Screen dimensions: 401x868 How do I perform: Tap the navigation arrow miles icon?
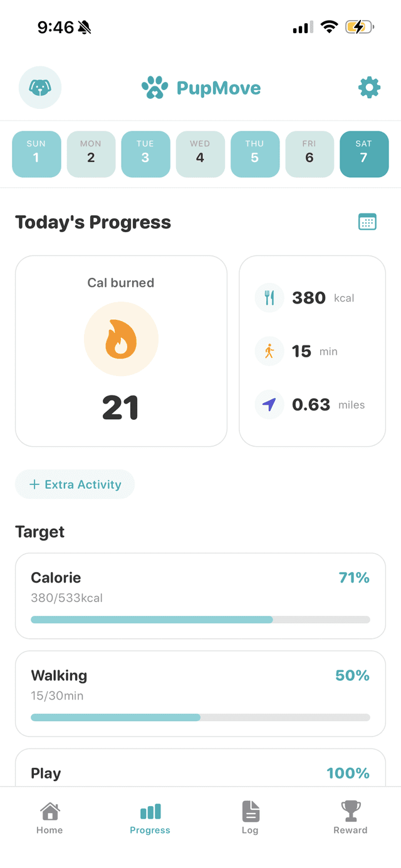269,404
